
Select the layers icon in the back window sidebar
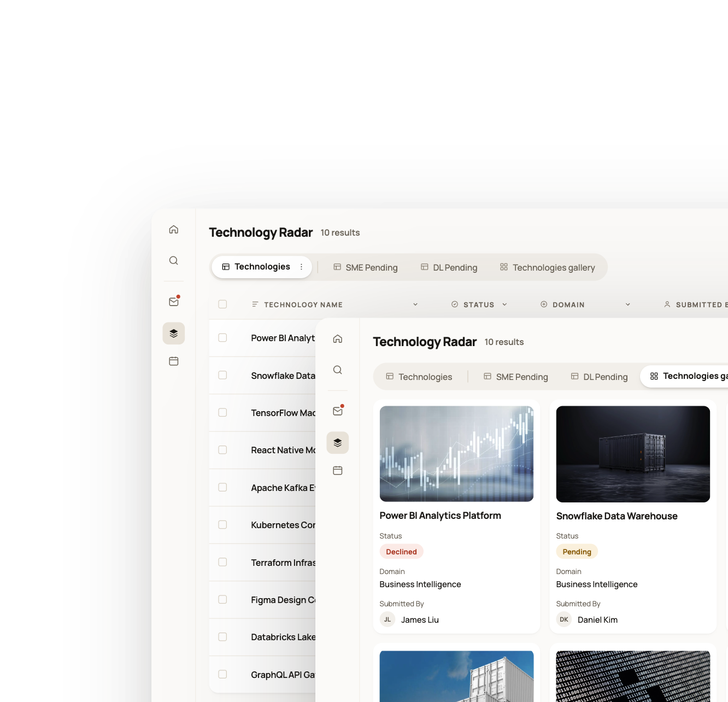174,334
